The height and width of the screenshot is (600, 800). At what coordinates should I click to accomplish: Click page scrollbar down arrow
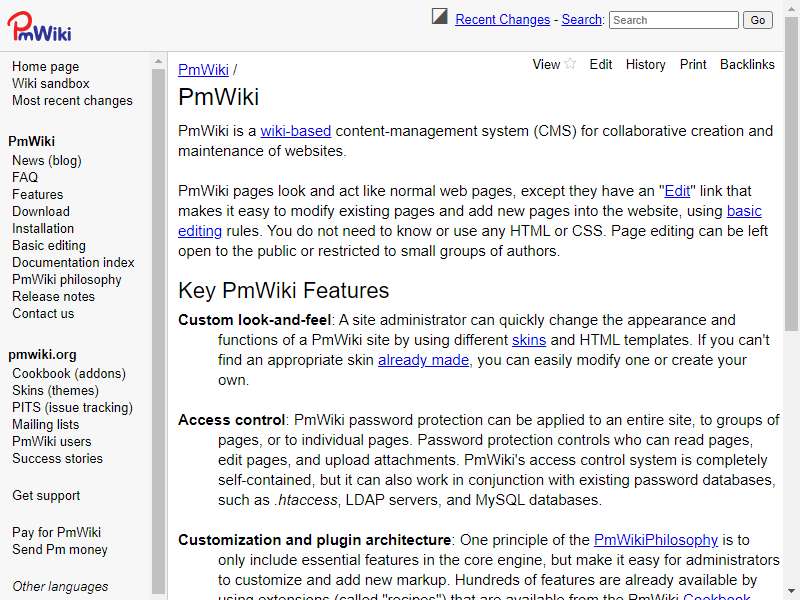coord(791,592)
